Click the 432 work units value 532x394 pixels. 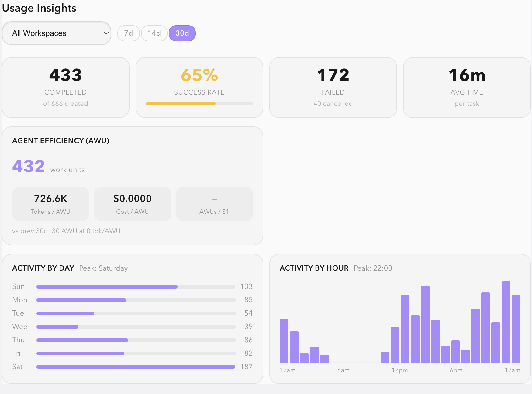[x=28, y=166]
